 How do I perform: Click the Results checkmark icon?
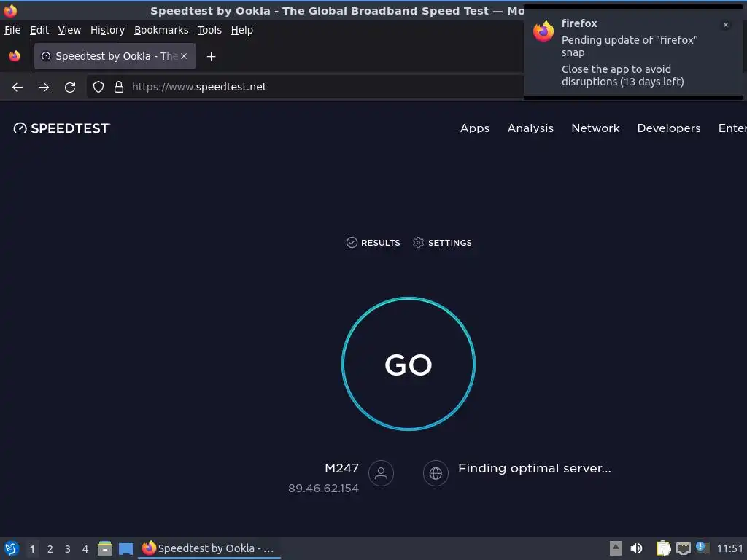pyautogui.click(x=352, y=243)
